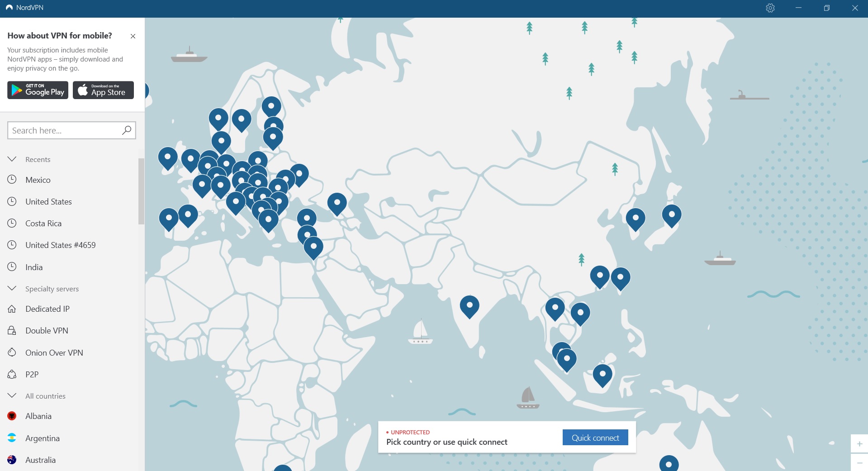Select Mexico from Recents
The height and width of the screenshot is (471, 868).
38,180
